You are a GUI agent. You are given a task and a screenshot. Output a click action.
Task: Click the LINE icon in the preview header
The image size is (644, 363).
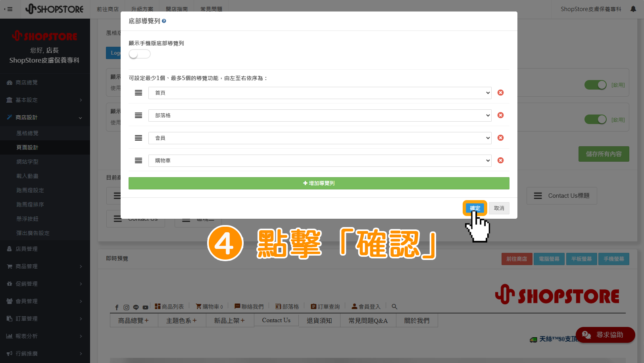pyautogui.click(x=136, y=307)
